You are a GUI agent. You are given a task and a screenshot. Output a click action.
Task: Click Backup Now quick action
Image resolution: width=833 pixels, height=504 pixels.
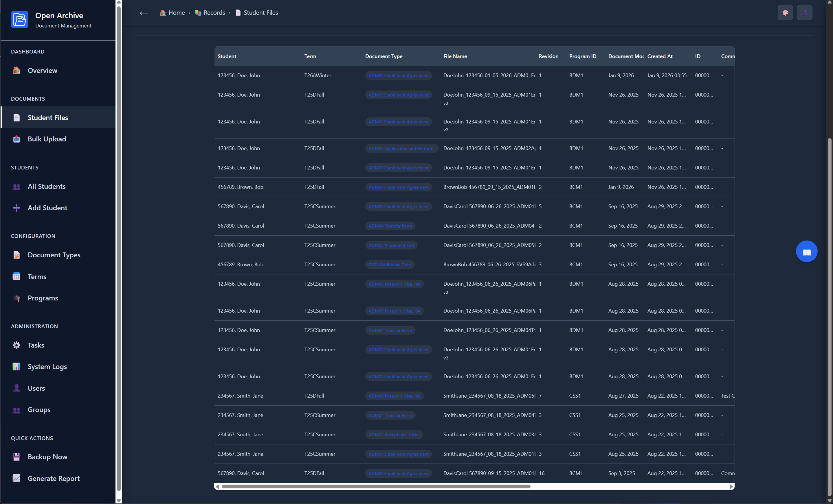[58, 457]
